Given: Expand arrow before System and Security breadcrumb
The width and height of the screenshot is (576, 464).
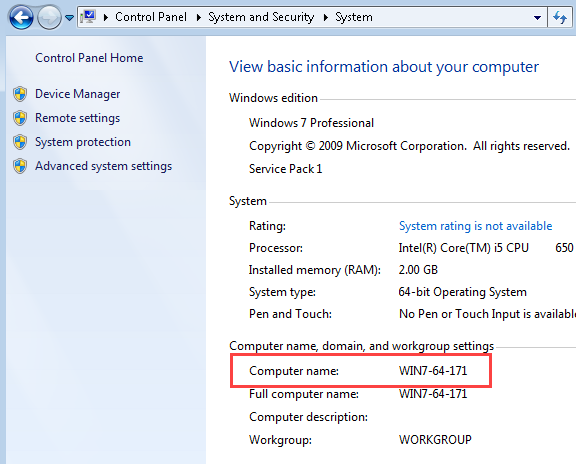Looking at the screenshot, I should (x=199, y=17).
